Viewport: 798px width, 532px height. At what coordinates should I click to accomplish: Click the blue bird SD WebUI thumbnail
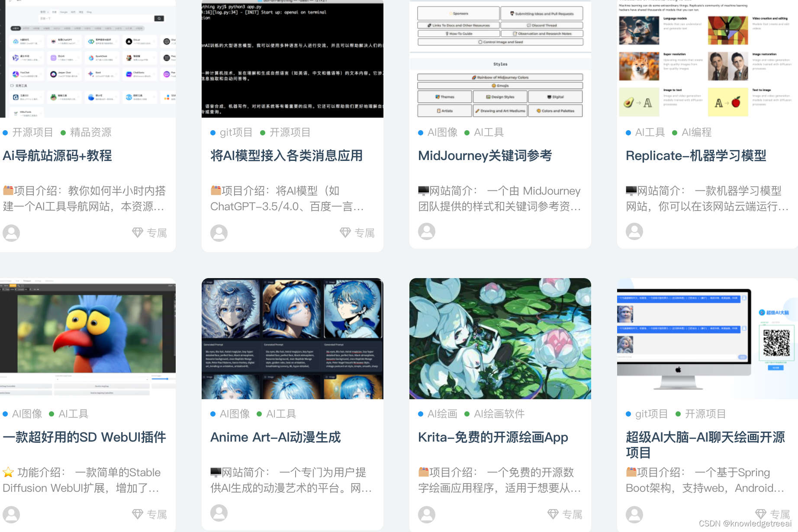[88, 339]
